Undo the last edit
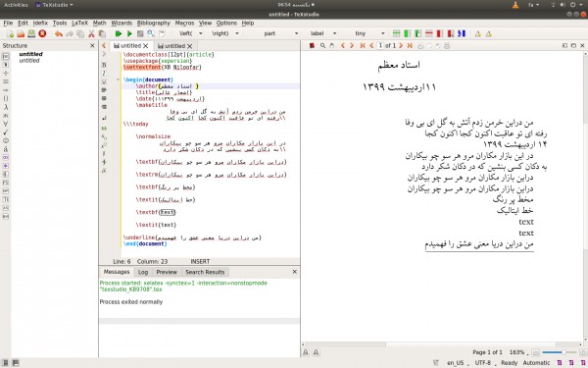This screenshot has height=368, width=588. (59, 33)
